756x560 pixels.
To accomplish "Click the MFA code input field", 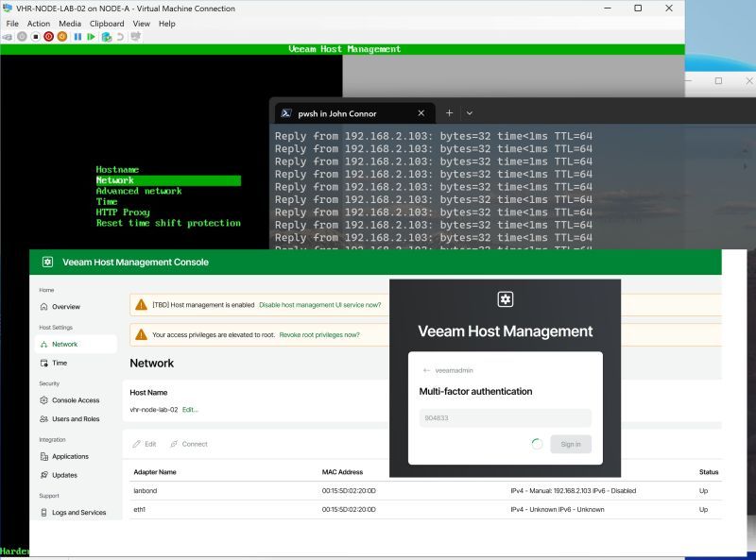I will click(506, 417).
